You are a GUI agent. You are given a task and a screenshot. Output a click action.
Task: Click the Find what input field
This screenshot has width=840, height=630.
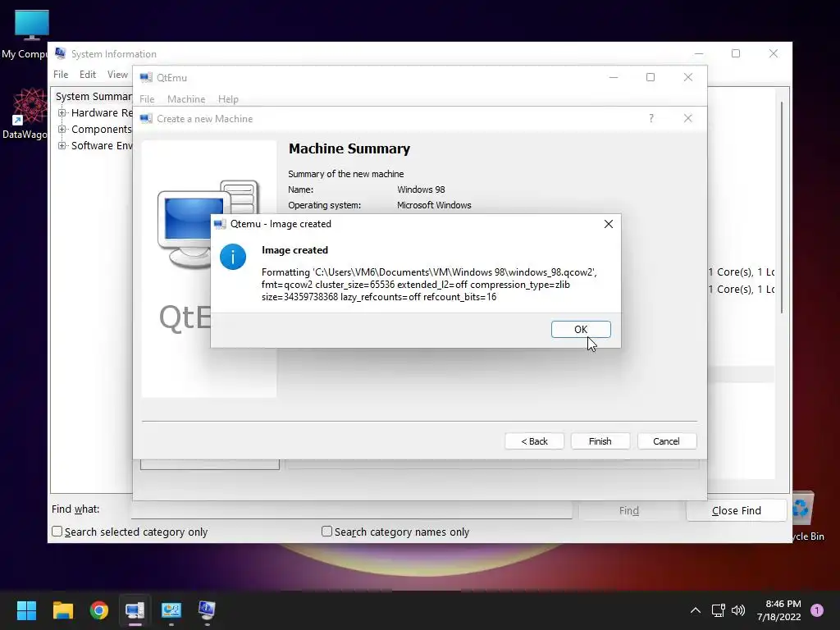[351, 510]
